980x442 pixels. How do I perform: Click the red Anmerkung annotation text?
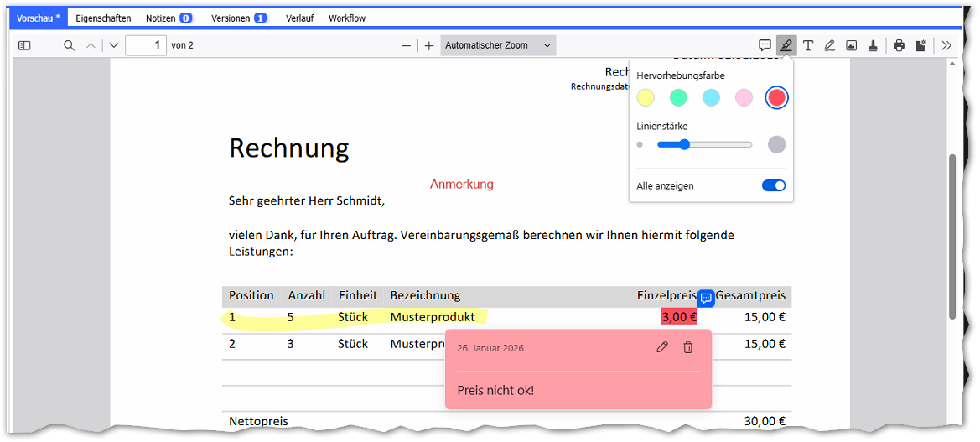(x=462, y=185)
